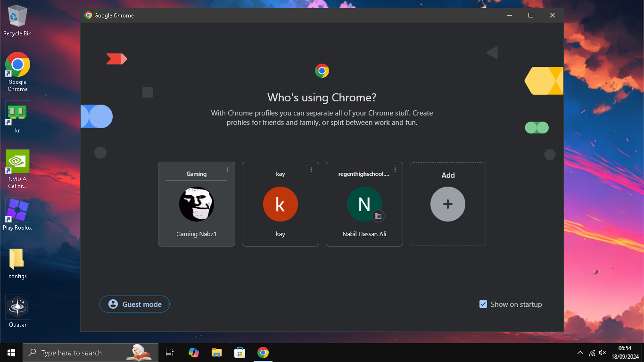Select the NVIDIA GeForce desktop shortcut
Viewport: 644px width, 362px height.
coord(17,169)
